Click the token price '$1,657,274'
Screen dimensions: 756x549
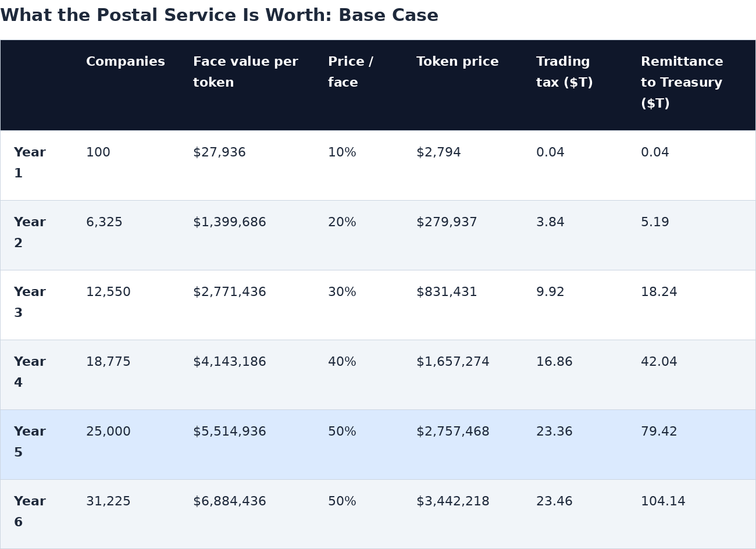[x=453, y=362]
